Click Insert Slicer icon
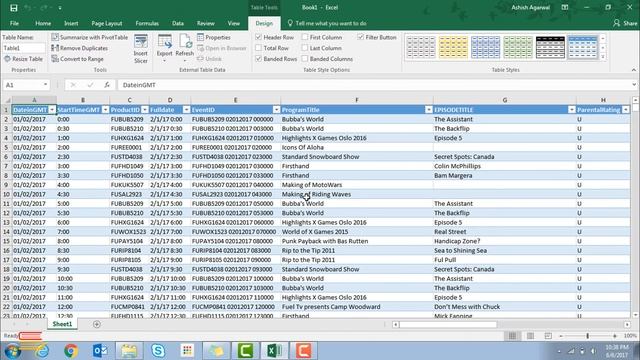This screenshot has width=640, height=360. click(140, 49)
